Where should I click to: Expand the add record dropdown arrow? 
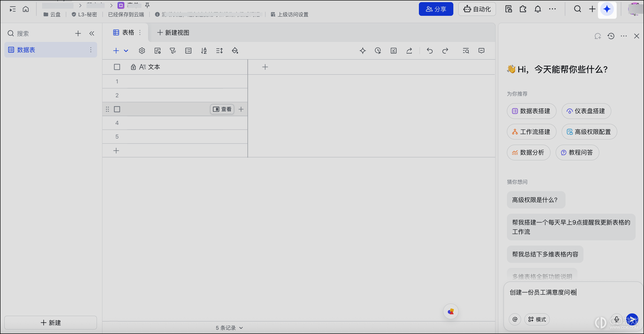tap(126, 51)
